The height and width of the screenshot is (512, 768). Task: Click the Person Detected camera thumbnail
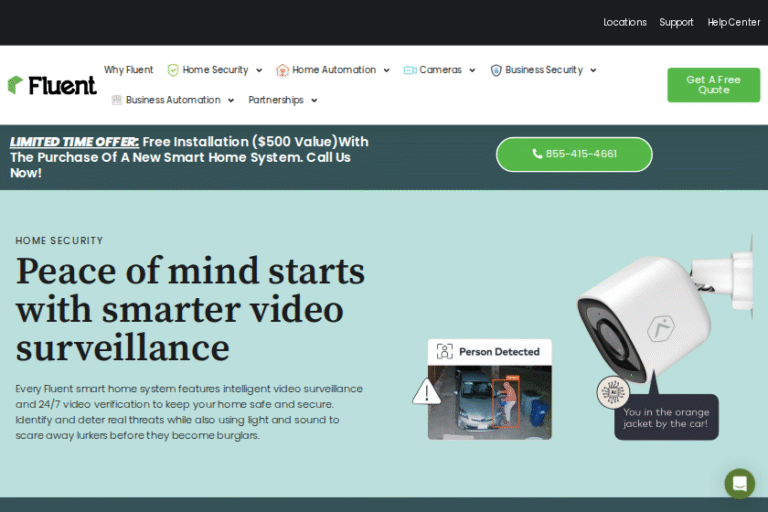coord(489,402)
